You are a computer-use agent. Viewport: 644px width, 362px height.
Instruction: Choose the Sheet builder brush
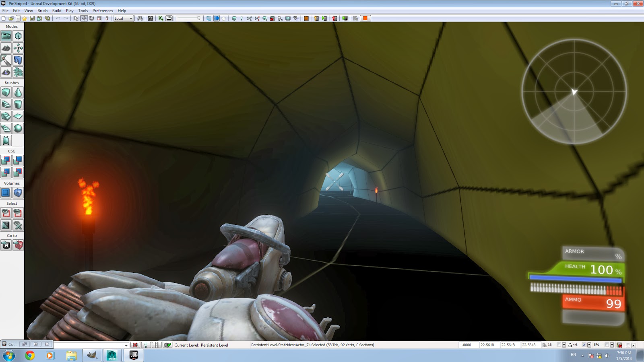click(18, 116)
